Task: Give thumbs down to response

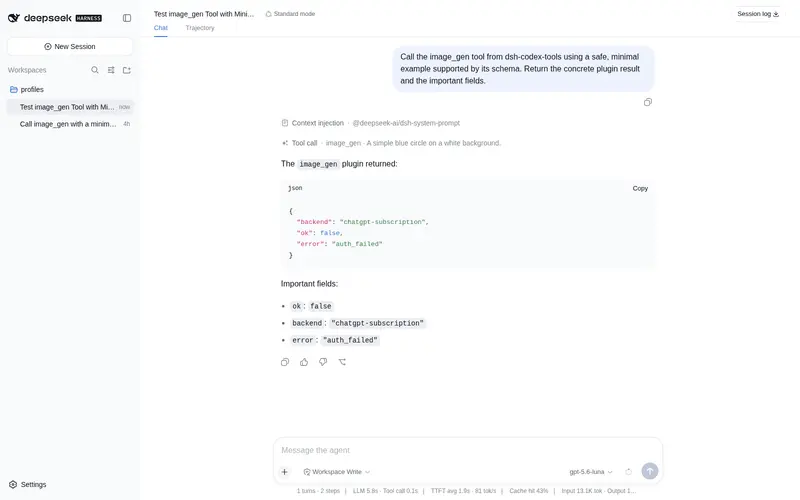Action: tap(323, 362)
